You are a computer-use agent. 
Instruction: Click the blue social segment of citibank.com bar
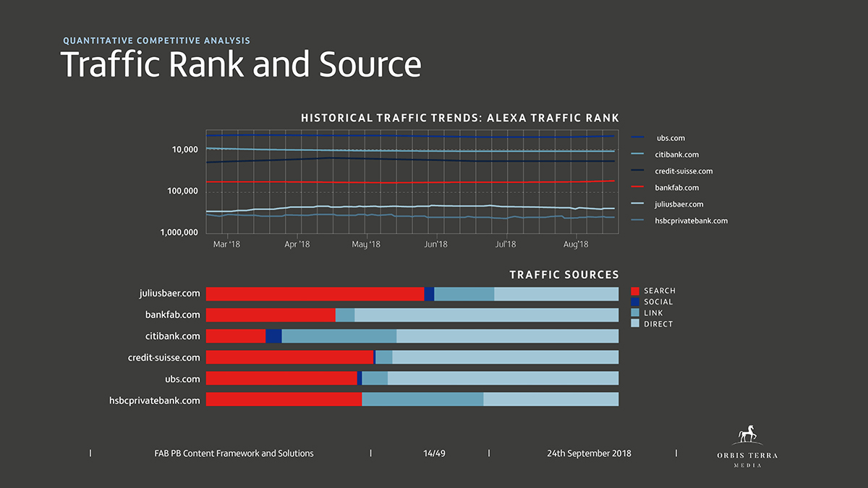click(273, 336)
